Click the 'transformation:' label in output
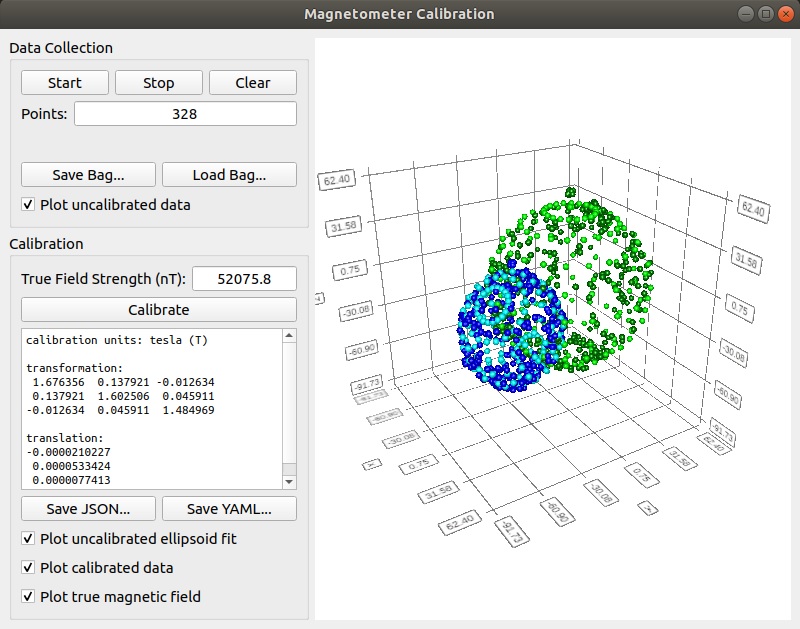 74,368
